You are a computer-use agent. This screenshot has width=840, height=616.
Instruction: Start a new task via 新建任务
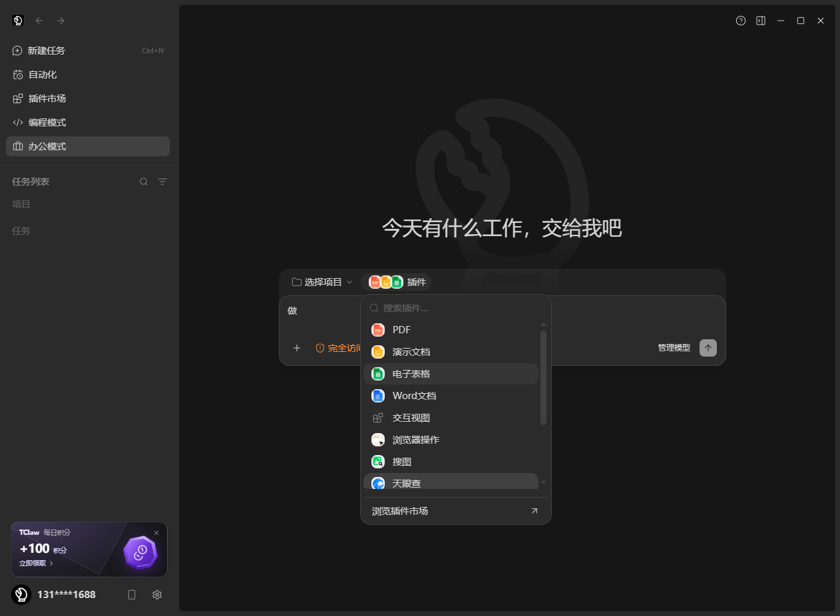tap(88, 51)
